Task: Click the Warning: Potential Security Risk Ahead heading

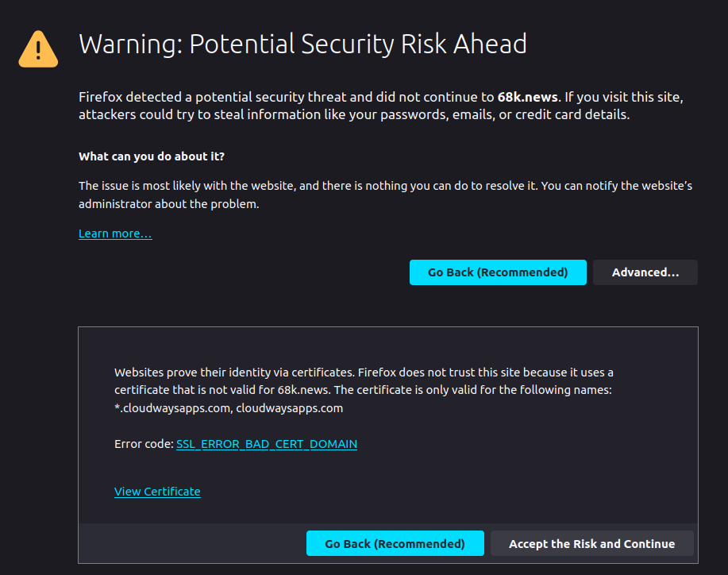Action: pyautogui.click(x=302, y=44)
